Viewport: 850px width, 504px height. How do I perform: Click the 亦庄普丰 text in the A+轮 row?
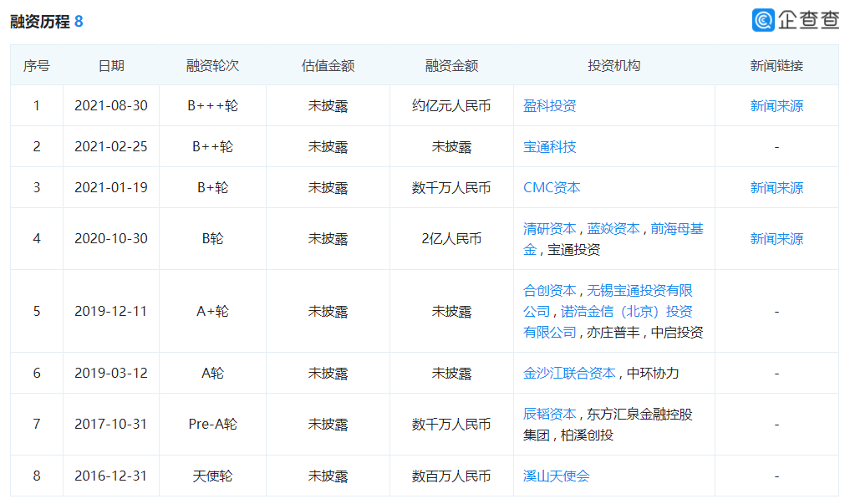613,332
